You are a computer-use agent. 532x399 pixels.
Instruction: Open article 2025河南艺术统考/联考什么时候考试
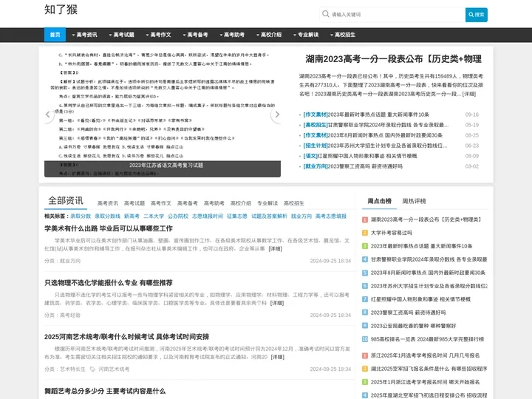point(126,337)
